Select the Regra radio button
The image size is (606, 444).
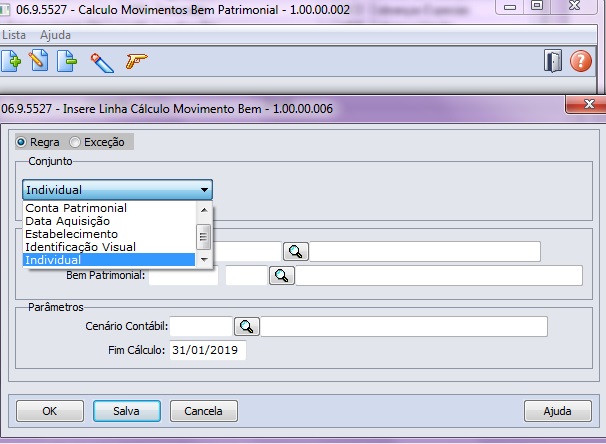coord(21,142)
